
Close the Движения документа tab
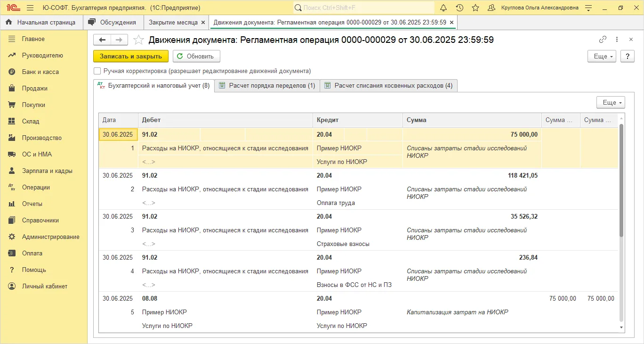click(x=451, y=22)
